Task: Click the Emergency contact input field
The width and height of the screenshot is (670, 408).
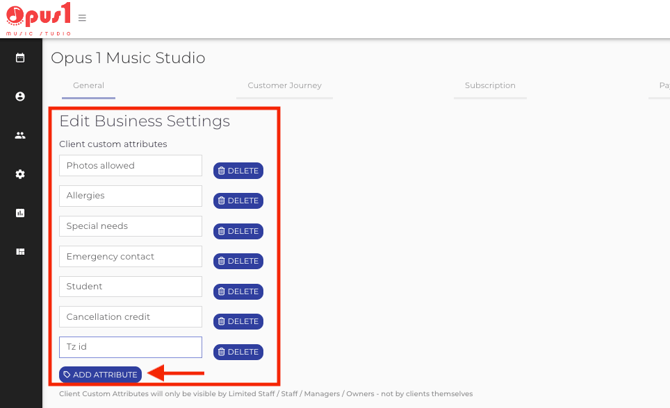Action: point(130,257)
